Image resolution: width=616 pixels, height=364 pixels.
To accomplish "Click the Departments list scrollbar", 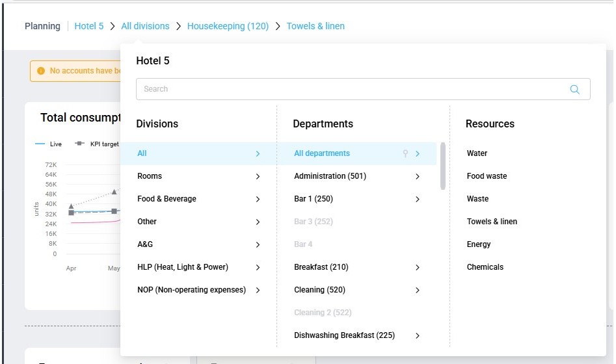I will click(443, 166).
